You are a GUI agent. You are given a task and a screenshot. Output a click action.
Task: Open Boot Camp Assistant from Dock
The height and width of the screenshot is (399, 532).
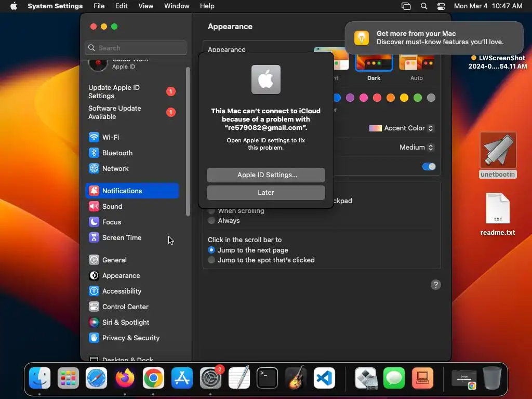pyautogui.click(x=366, y=378)
